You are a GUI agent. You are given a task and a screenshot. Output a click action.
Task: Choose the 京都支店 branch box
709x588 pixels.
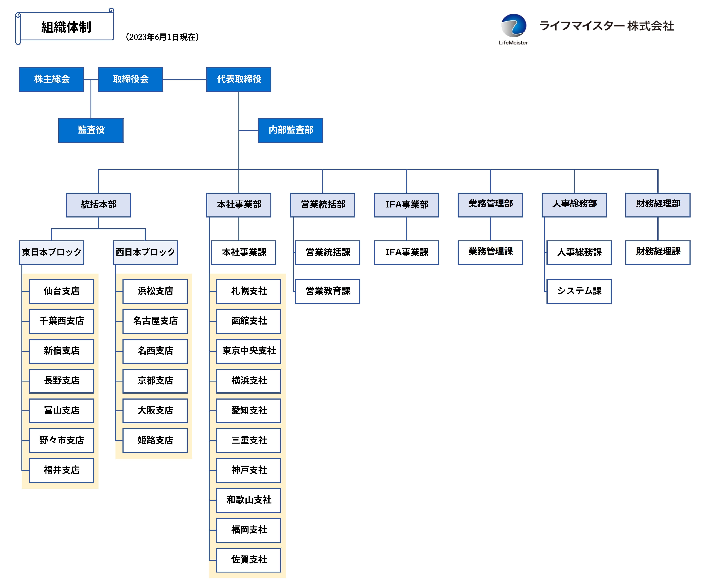coord(155,381)
